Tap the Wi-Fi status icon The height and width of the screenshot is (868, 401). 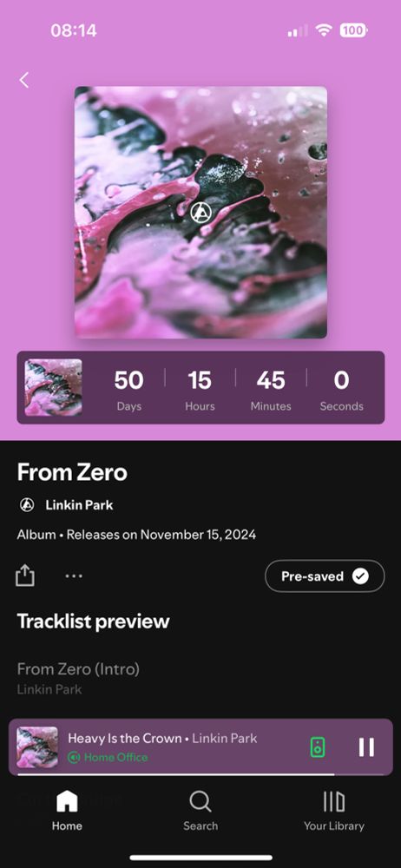tap(323, 30)
